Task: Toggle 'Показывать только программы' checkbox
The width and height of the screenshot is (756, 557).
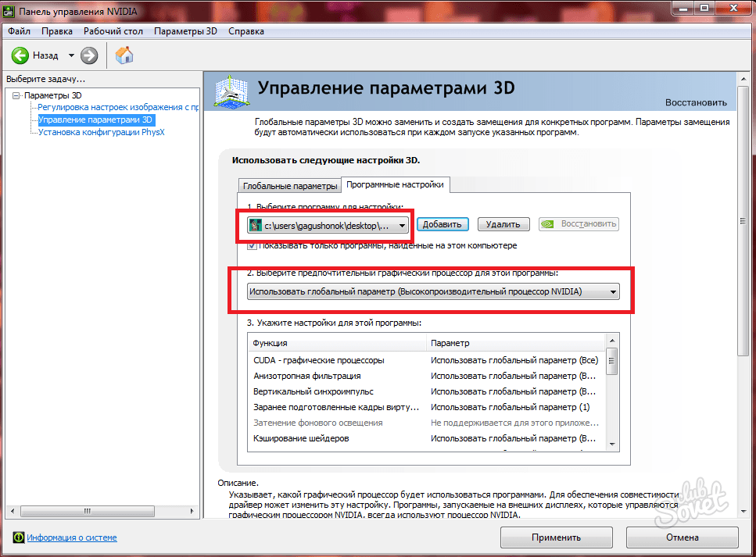Action: pyautogui.click(x=253, y=245)
